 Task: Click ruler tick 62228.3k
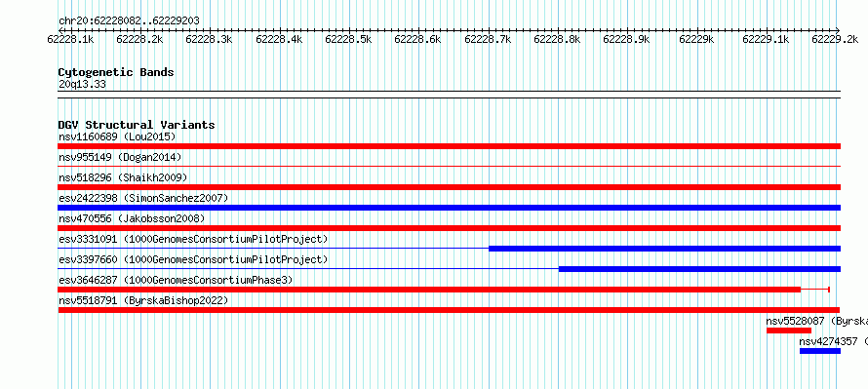pos(210,39)
